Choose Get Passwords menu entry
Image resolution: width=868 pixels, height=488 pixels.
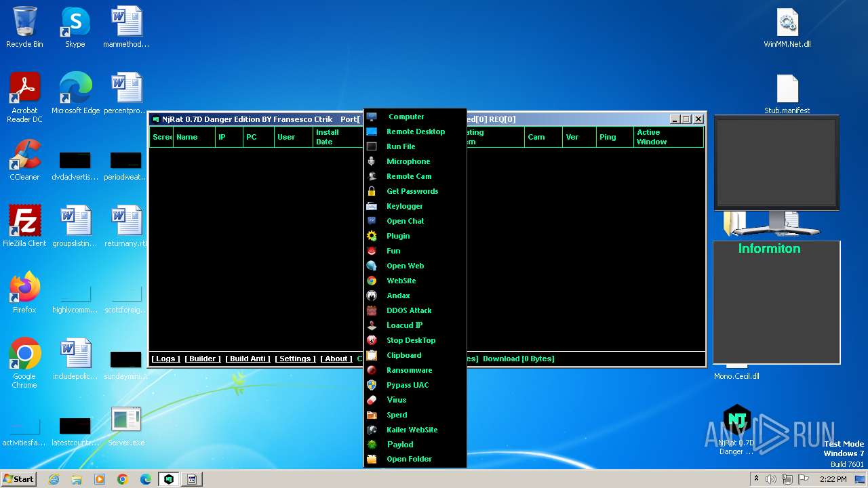pyautogui.click(x=415, y=191)
